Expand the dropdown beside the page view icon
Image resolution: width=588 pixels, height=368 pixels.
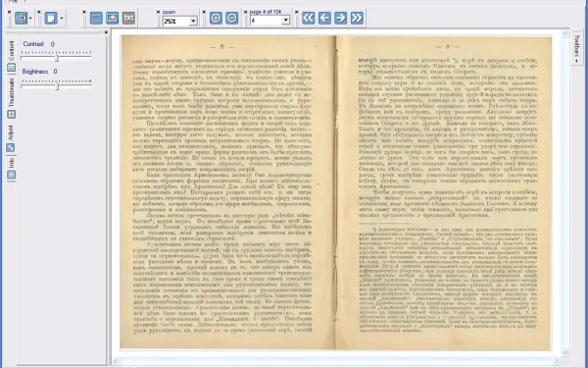tap(61, 19)
